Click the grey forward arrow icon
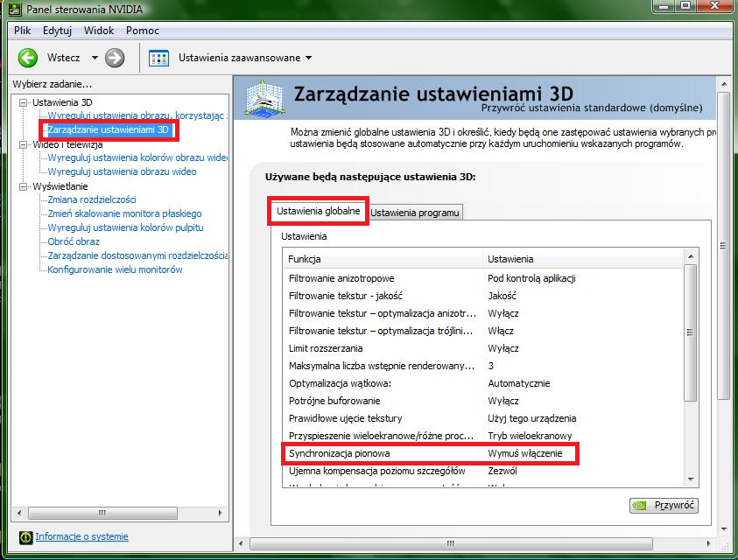Screen dimensions: 738x560 click(115, 58)
